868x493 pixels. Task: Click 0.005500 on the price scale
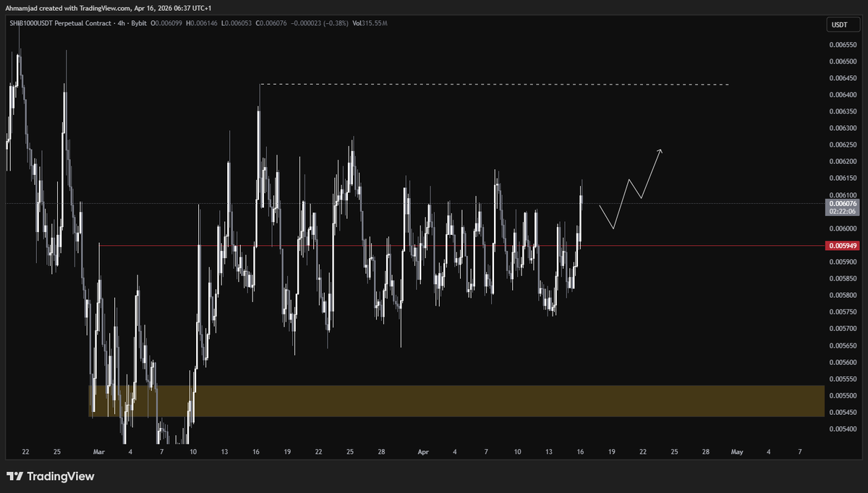pos(841,395)
